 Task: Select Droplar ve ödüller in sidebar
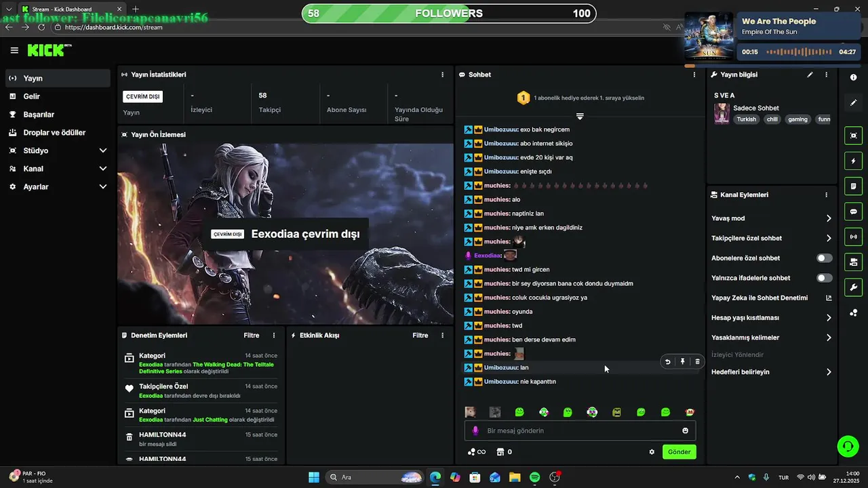tap(57, 132)
